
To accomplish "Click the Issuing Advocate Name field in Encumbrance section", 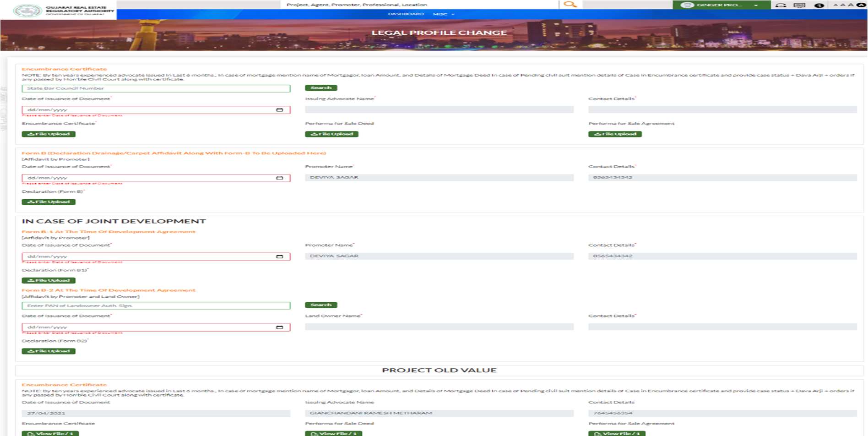I will point(439,110).
